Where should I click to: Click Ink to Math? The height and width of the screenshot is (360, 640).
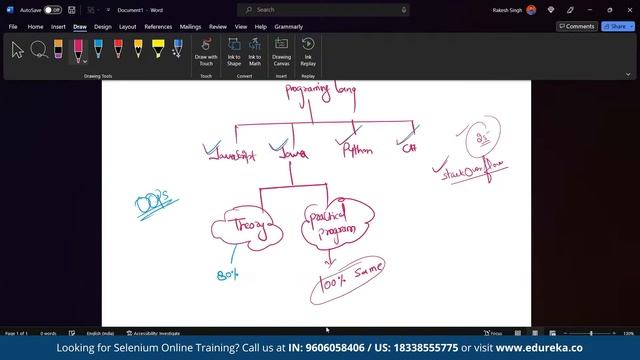click(x=255, y=52)
